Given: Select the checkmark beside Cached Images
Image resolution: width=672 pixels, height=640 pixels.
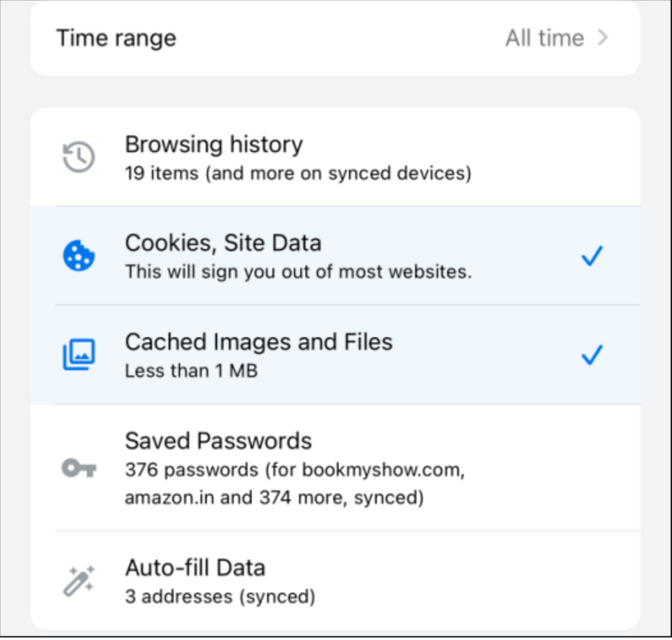Looking at the screenshot, I should click(592, 354).
